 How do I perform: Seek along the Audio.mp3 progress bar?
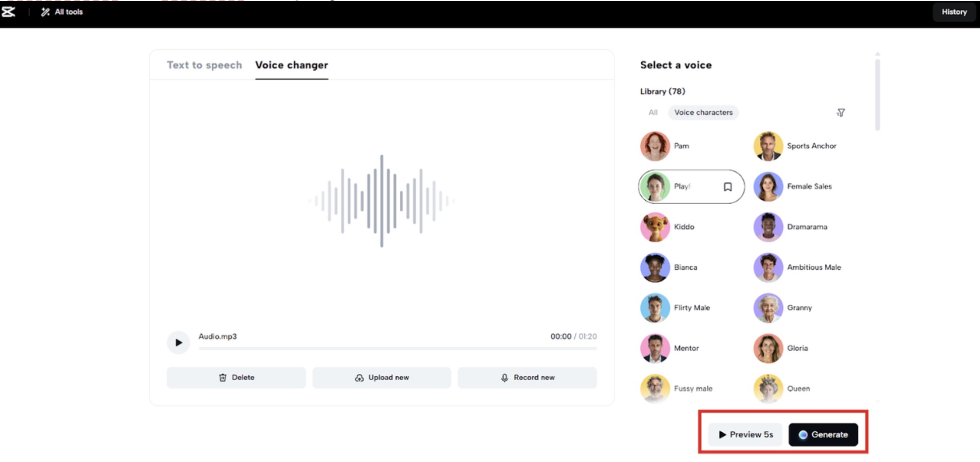coord(397,348)
